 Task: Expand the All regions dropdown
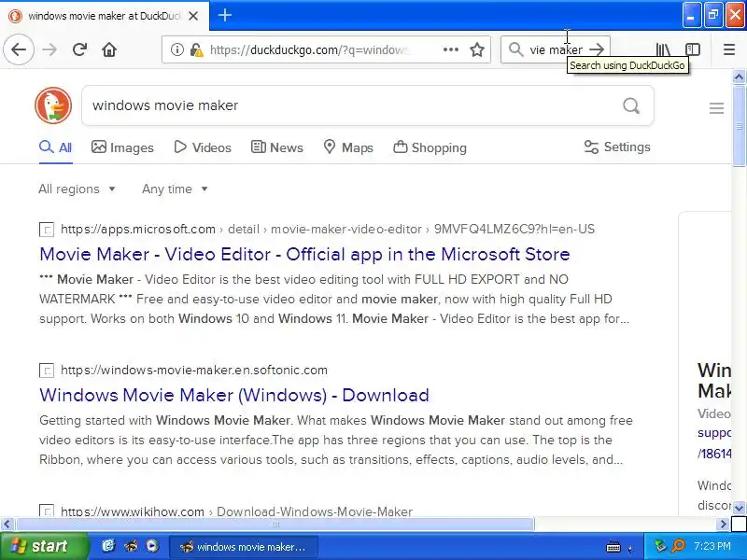[77, 189]
